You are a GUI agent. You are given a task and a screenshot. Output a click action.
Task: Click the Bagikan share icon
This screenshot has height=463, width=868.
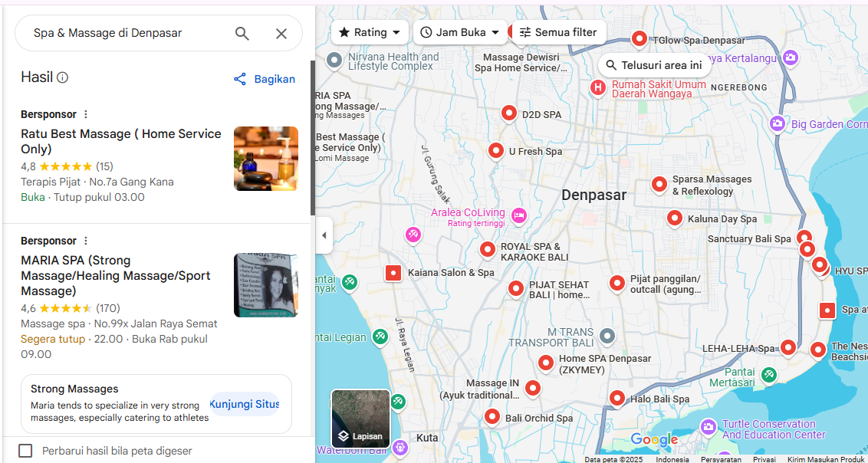(240, 79)
